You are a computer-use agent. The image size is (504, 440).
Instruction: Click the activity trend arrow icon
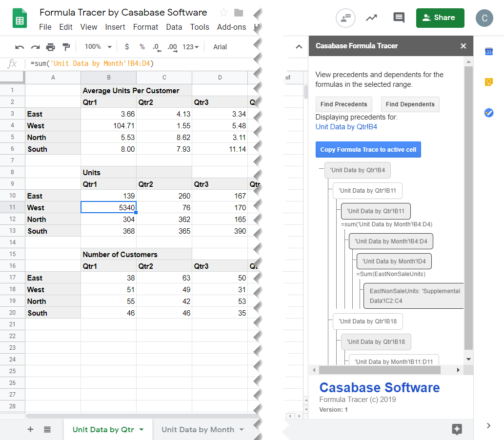372,18
